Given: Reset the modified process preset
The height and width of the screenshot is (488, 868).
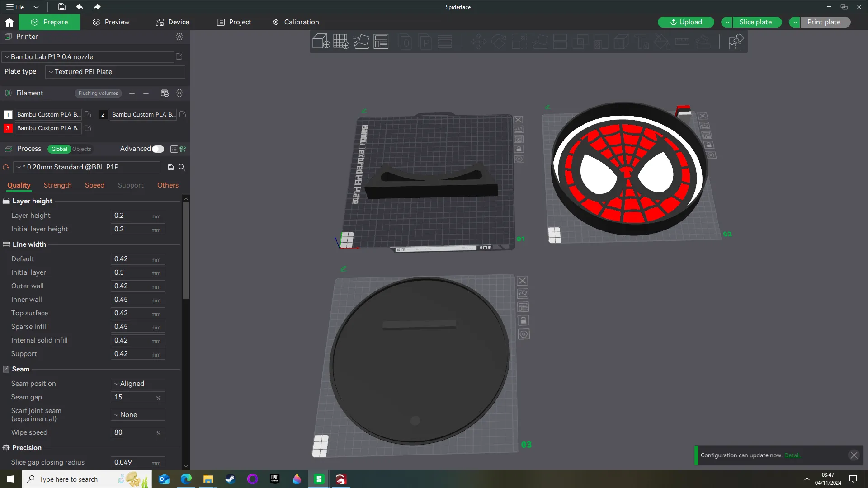Looking at the screenshot, I should [6, 167].
